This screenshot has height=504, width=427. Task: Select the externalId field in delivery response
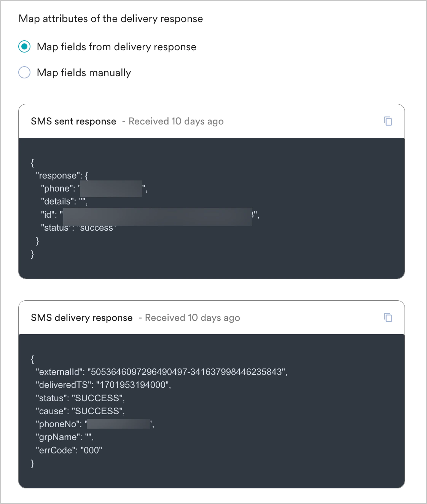(x=161, y=372)
